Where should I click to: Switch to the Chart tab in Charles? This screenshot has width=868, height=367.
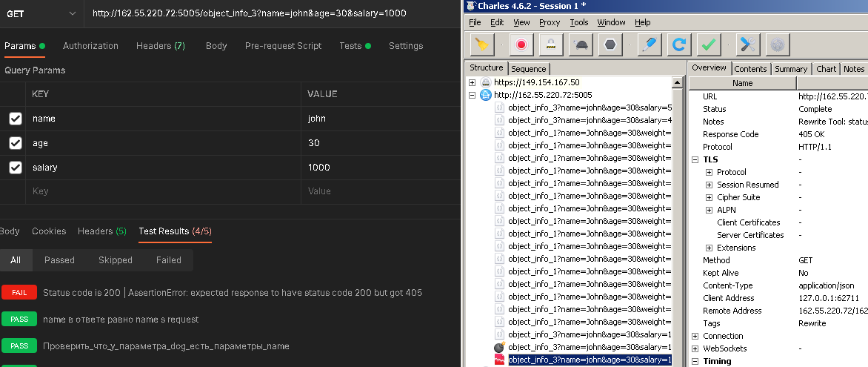(x=826, y=69)
